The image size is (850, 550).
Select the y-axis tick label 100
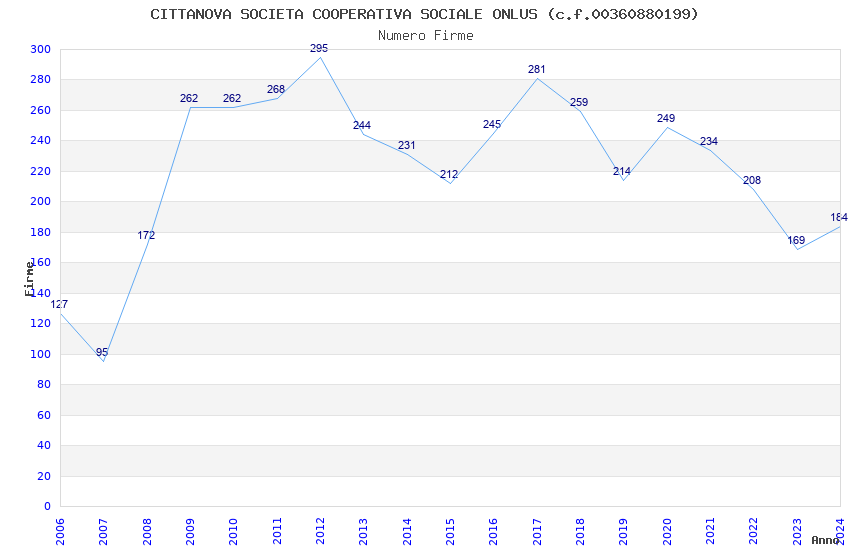41,354
